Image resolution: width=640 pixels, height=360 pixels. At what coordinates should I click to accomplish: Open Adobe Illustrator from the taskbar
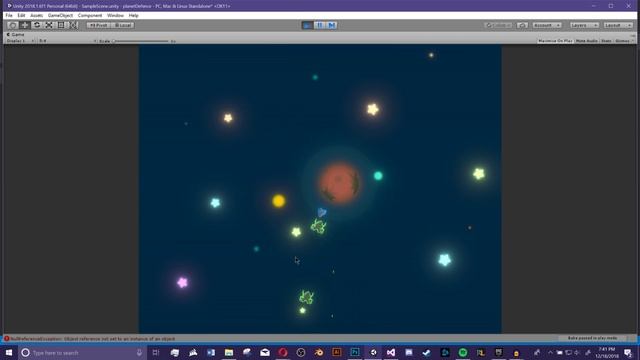337,353
